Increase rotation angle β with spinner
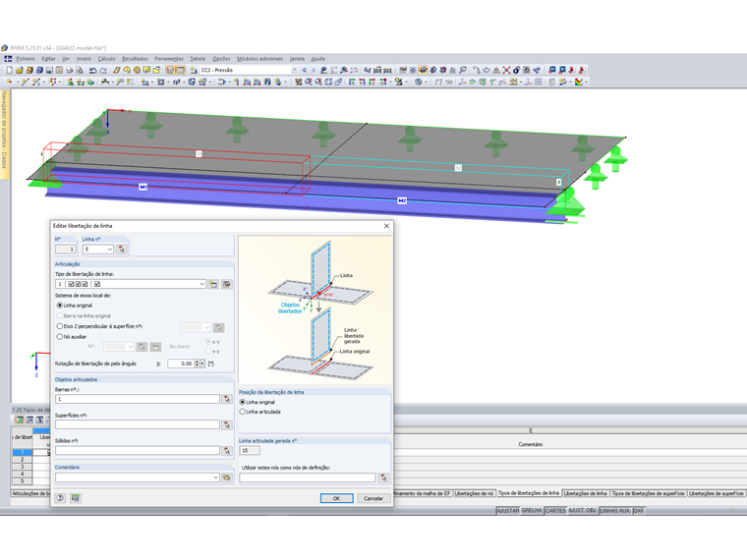The image size is (747, 560). pos(197,362)
